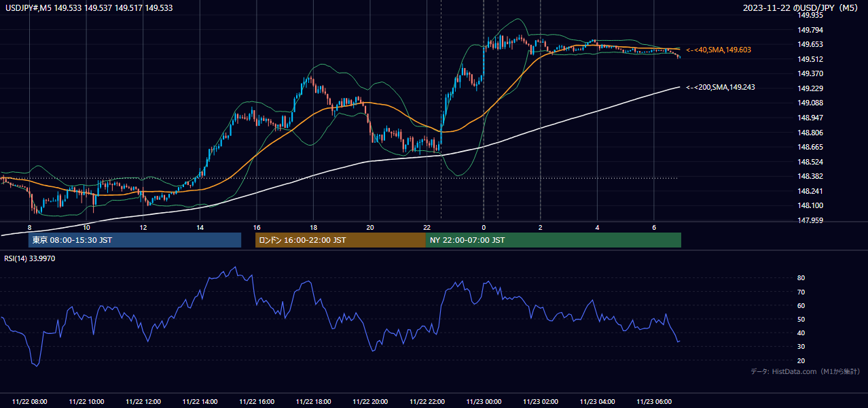Click the hour 0 tick on price chart
Viewport: 868px width, 408px height.
coord(484,227)
